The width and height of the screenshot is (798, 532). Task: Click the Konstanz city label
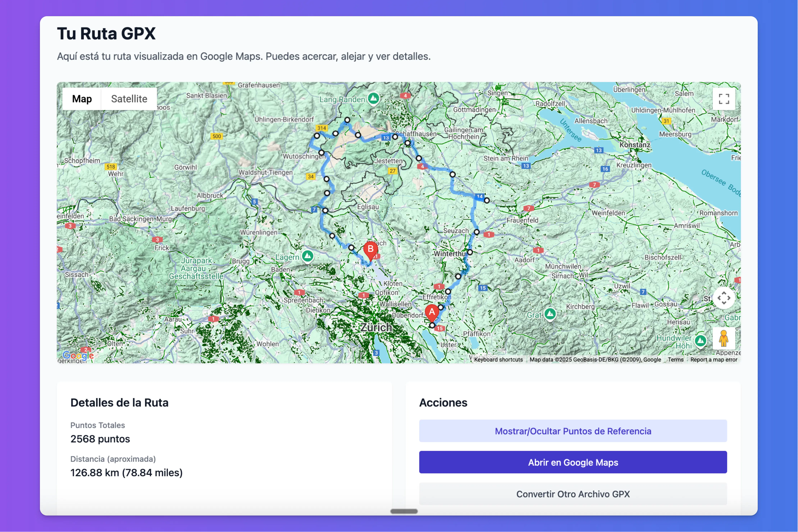[x=635, y=145]
